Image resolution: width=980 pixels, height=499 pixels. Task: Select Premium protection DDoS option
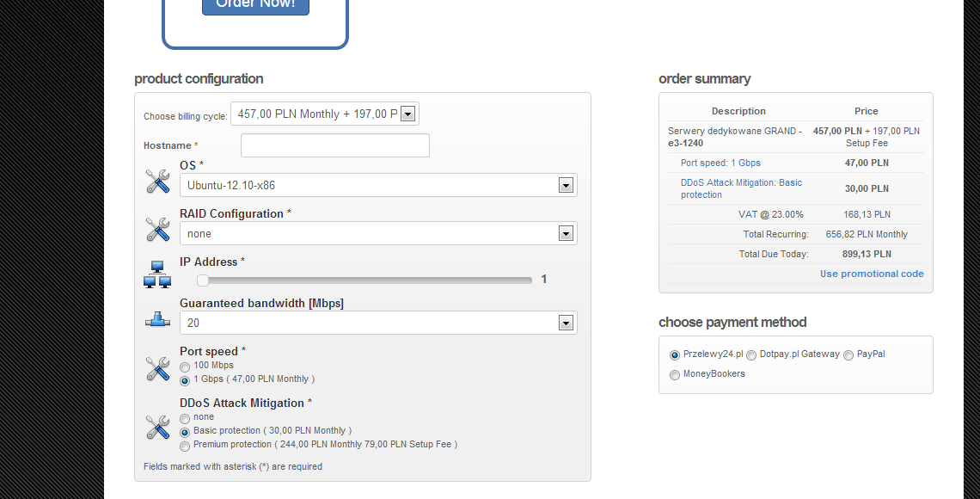pyautogui.click(x=185, y=447)
